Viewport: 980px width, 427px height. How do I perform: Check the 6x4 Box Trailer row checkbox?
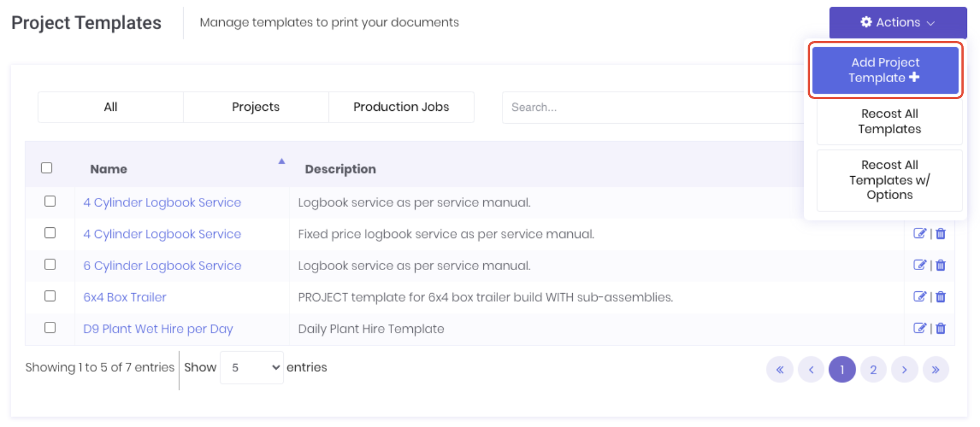[50, 296]
